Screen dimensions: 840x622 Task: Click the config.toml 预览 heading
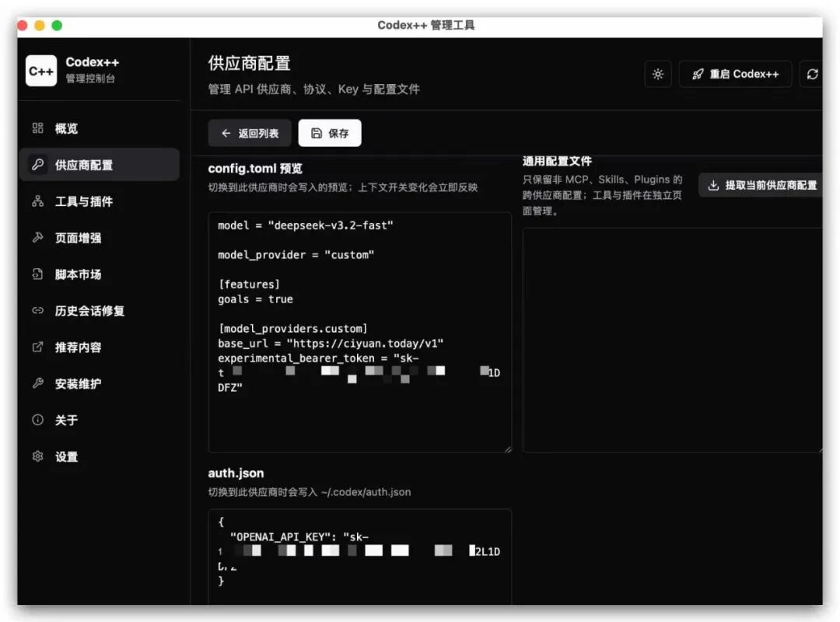(255, 168)
